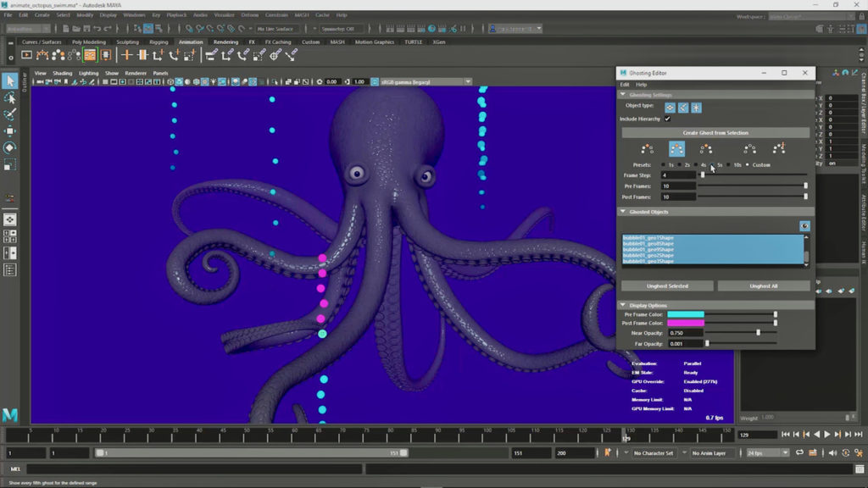Click the cyan Pre Frame Color swatch
This screenshot has height=488, width=868.
pos(685,314)
